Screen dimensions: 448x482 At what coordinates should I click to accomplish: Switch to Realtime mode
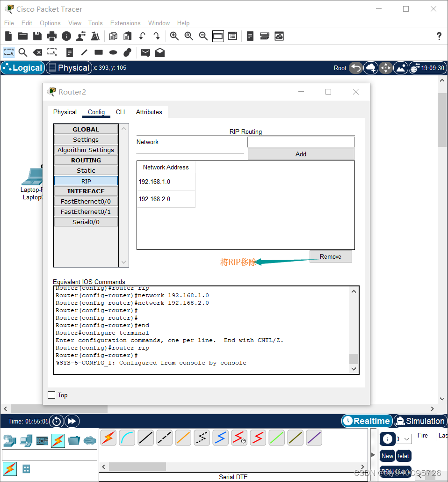[367, 421]
